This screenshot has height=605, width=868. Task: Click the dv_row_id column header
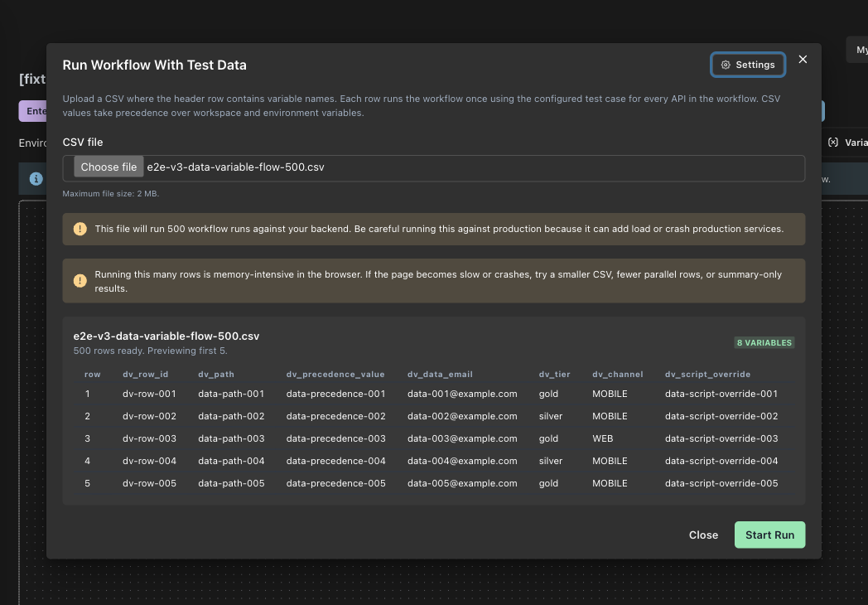145,374
